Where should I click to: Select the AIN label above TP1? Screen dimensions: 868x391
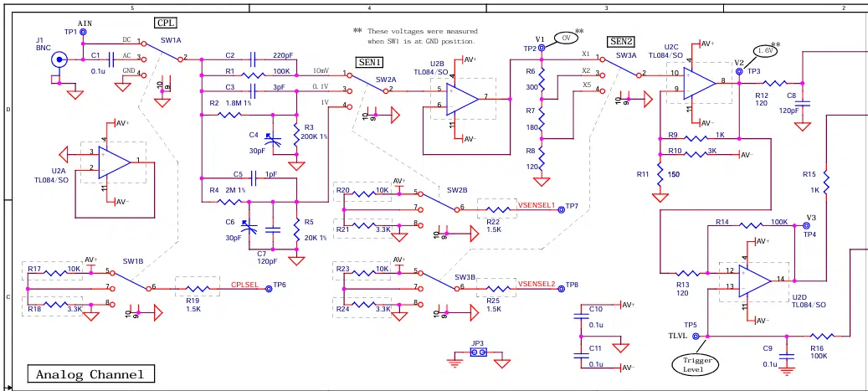click(85, 23)
